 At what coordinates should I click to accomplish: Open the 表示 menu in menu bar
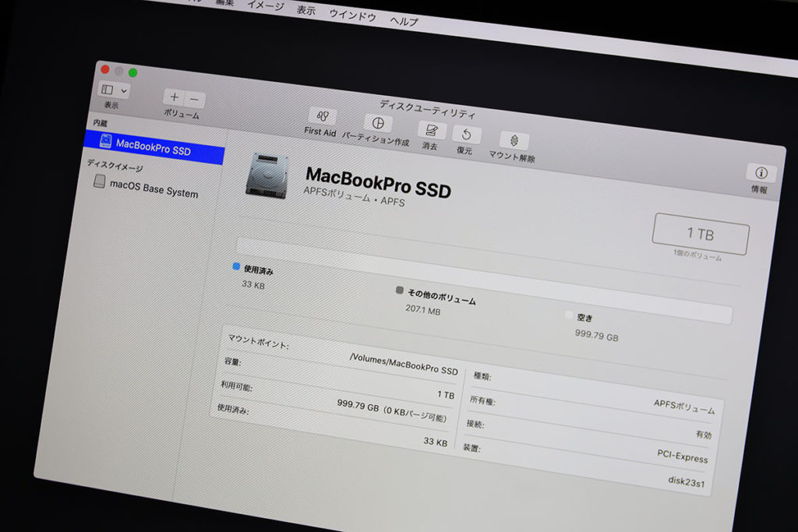[x=306, y=10]
